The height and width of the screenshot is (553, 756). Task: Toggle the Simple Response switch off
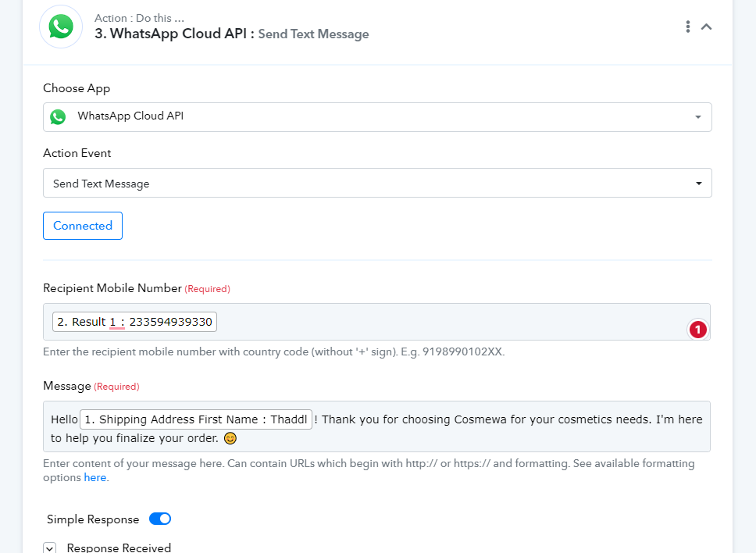coord(160,519)
